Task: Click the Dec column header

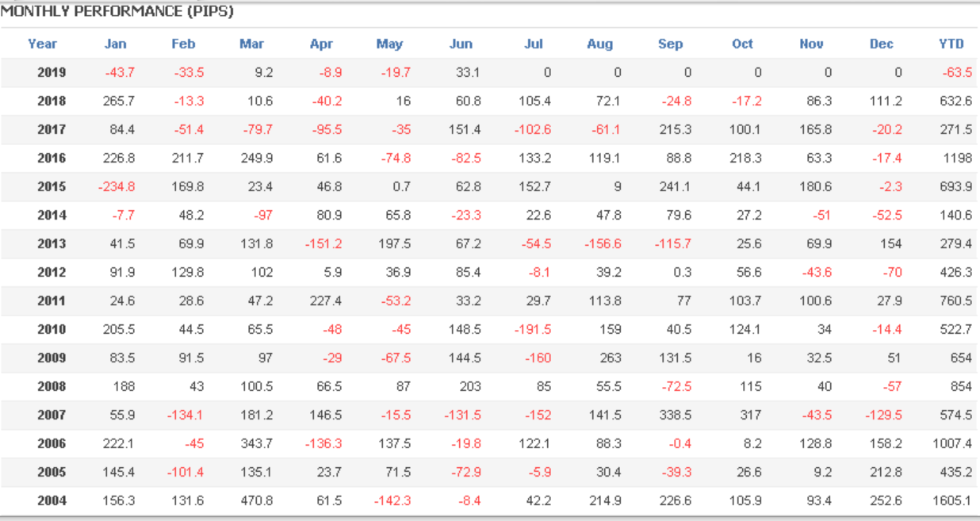Action: [x=881, y=44]
